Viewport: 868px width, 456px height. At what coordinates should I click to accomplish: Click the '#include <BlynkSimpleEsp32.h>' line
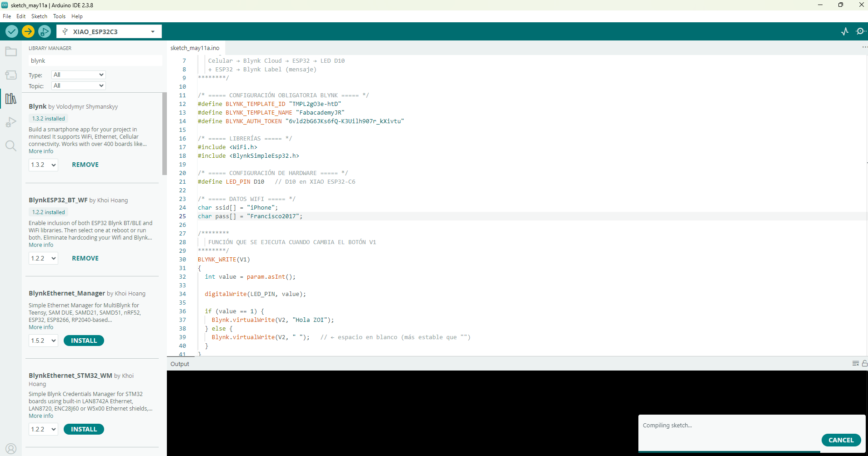[248, 156]
